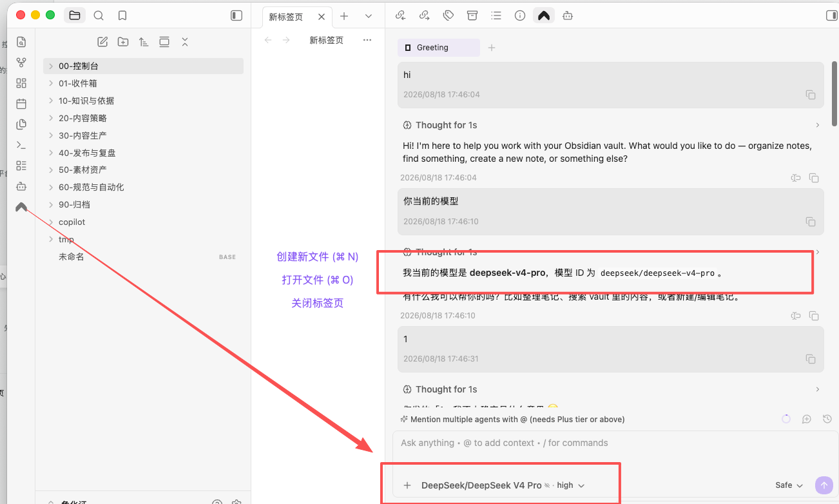Image resolution: width=839 pixels, height=504 pixels.
Task: Copy the user message "1"
Action: [811, 359]
